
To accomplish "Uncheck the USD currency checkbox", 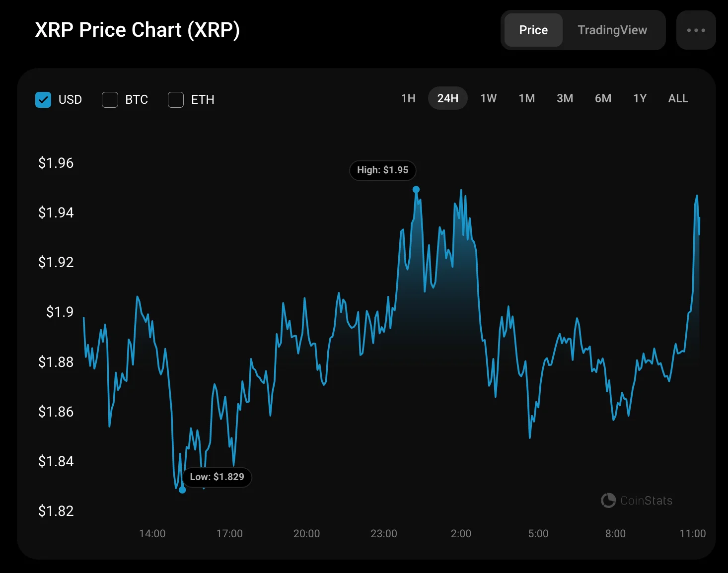I will 43,100.
